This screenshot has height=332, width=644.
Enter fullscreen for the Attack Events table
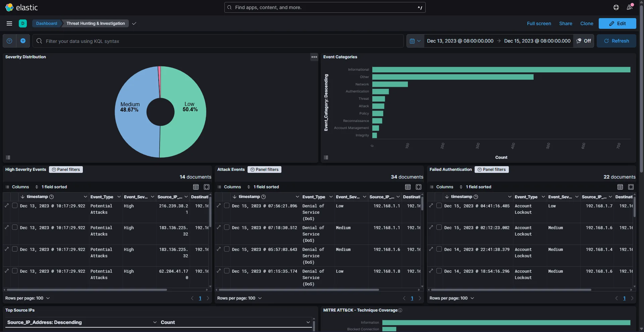click(x=418, y=187)
